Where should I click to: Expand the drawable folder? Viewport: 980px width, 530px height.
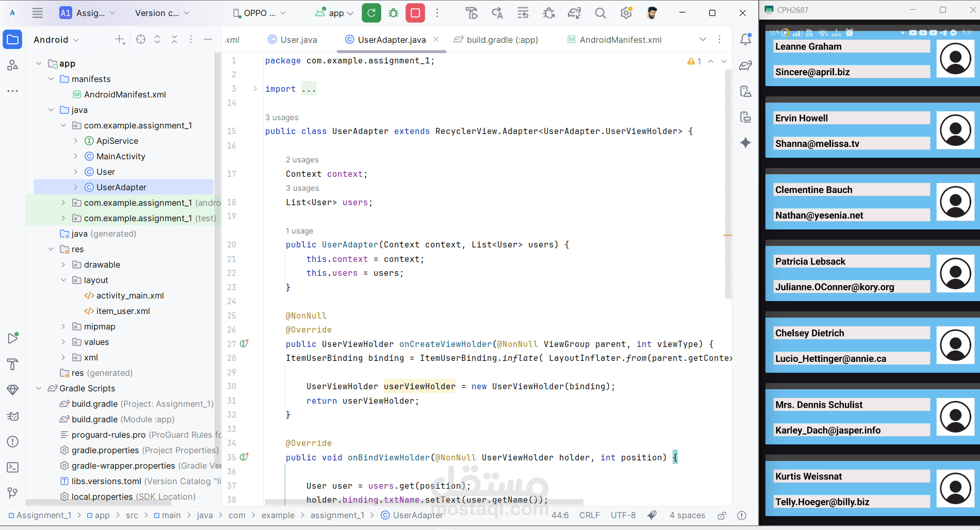[63, 264]
